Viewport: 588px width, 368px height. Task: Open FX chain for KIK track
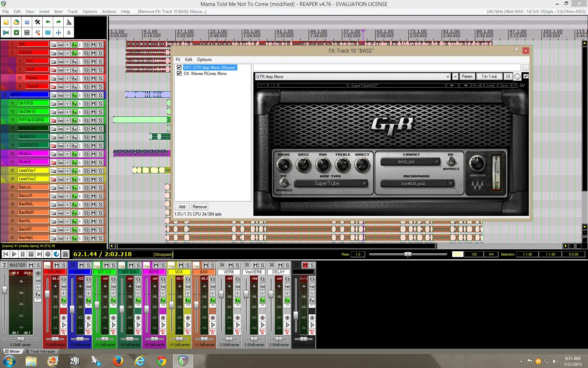(x=75, y=45)
